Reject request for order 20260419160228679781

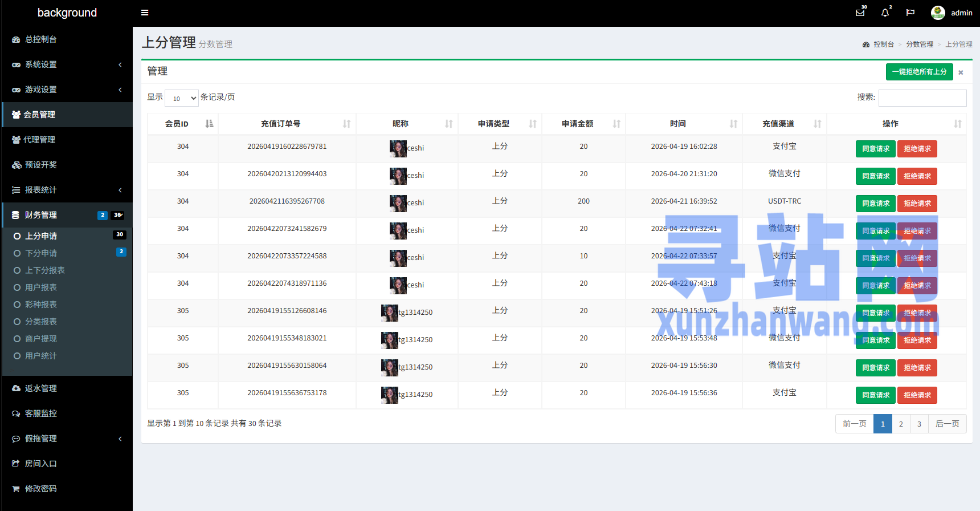[917, 149]
